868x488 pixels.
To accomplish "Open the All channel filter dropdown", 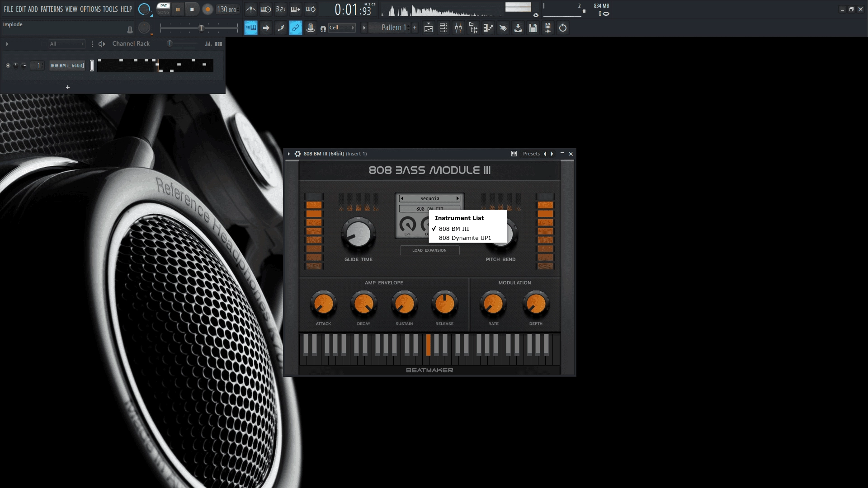I will tap(66, 44).
